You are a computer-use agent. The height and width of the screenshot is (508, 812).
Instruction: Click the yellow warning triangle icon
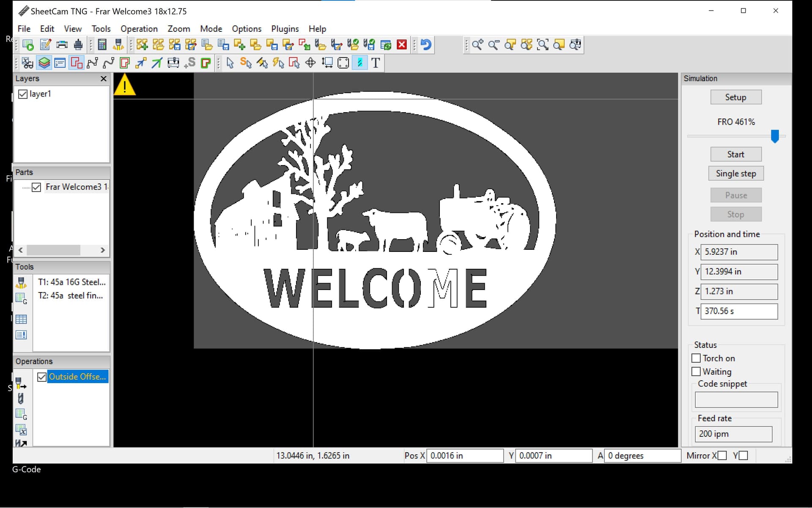pos(125,85)
